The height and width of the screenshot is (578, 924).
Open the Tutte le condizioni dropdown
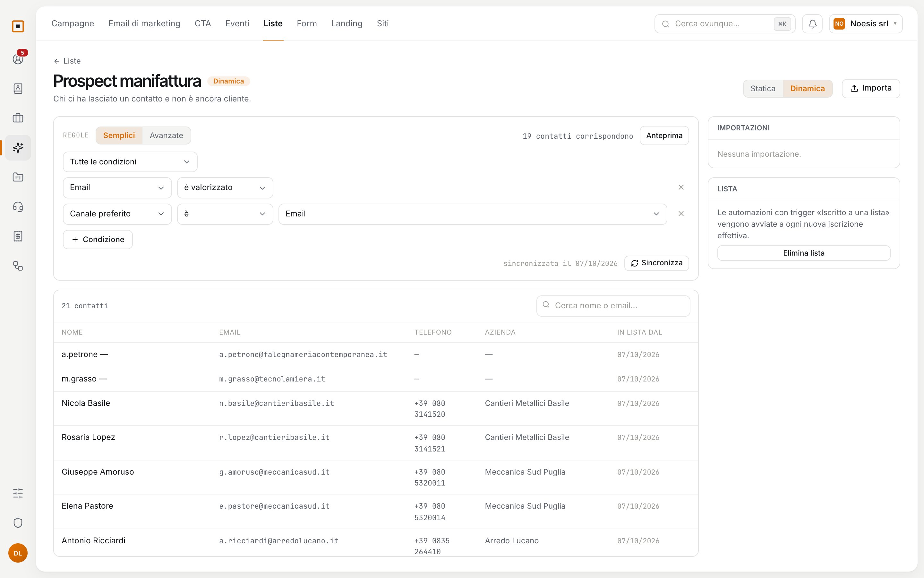click(x=130, y=162)
